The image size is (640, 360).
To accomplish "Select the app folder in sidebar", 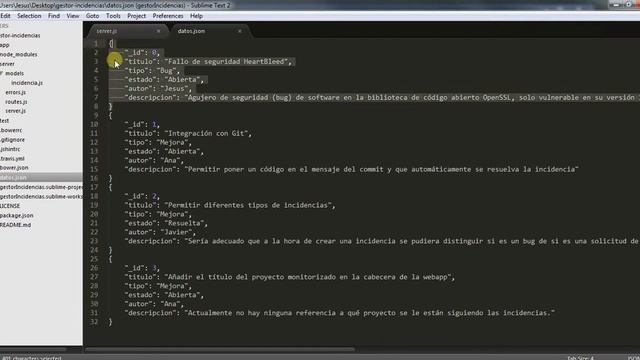I will 4,45.
